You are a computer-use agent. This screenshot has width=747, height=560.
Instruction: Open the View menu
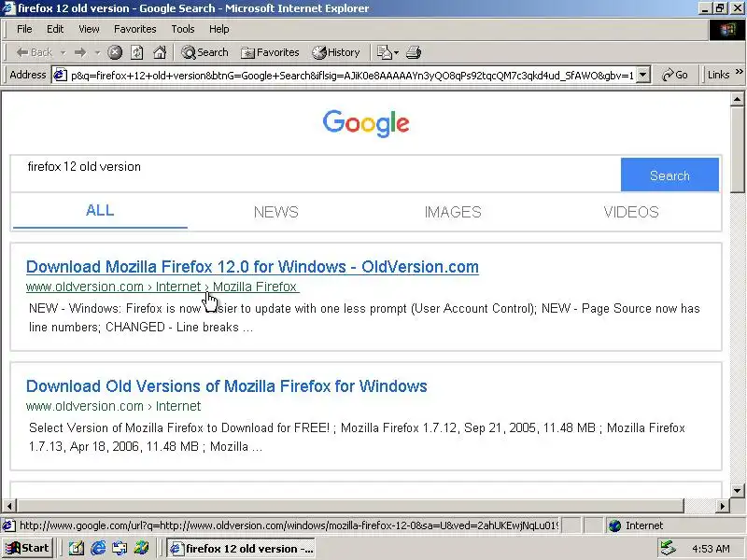tap(89, 29)
